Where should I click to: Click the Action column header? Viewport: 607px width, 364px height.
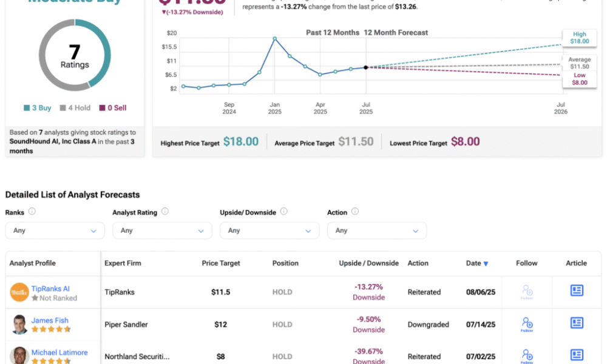click(x=418, y=263)
